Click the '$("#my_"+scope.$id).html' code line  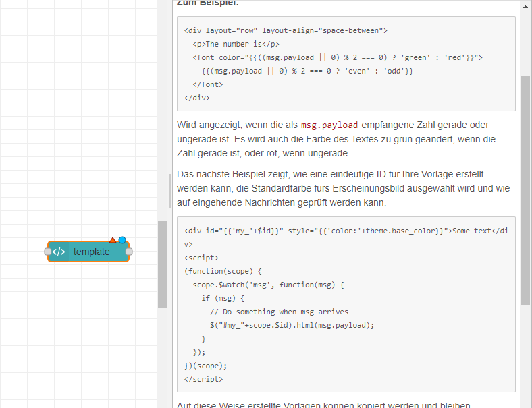(292, 325)
